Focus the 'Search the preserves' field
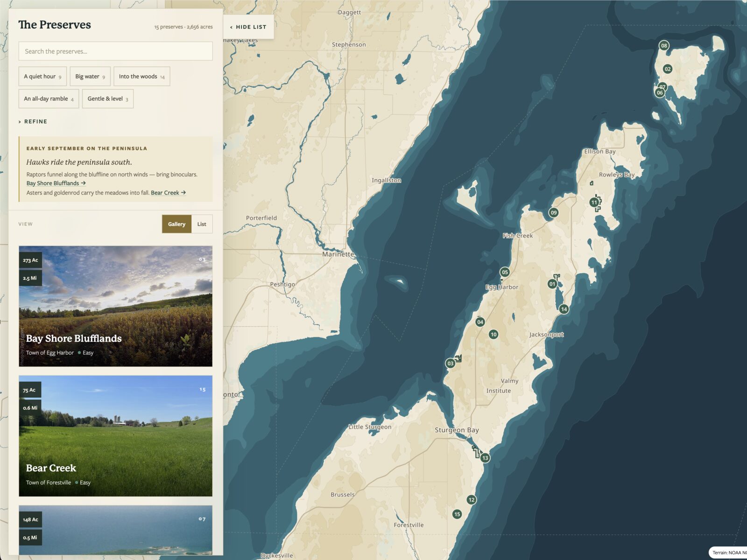This screenshot has width=747, height=560. (115, 51)
